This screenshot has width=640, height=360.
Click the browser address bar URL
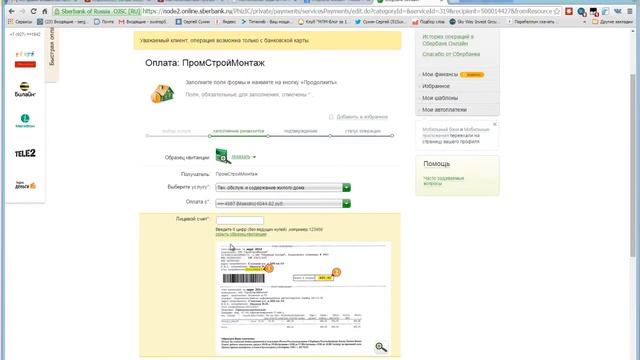tap(347, 11)
